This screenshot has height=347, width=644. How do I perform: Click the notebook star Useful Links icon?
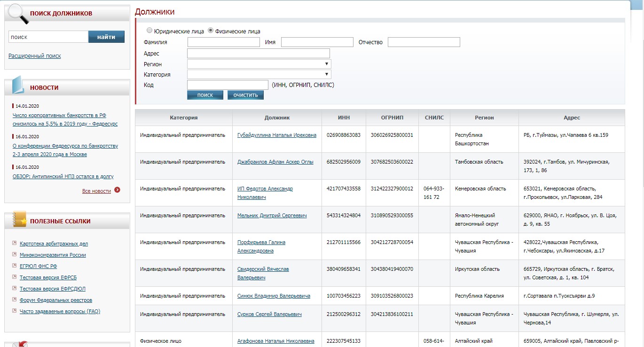coord(19,220)
